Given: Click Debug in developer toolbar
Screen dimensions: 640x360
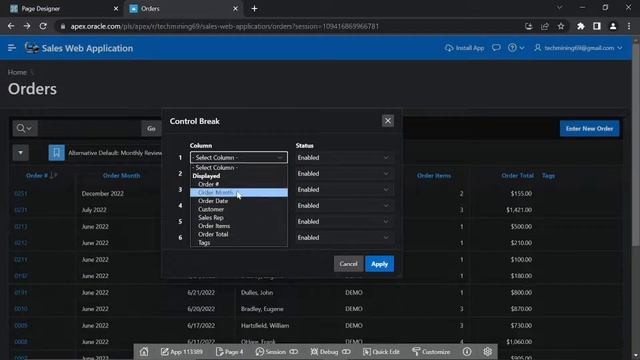Looking at the screenshot, I should 330,351.
